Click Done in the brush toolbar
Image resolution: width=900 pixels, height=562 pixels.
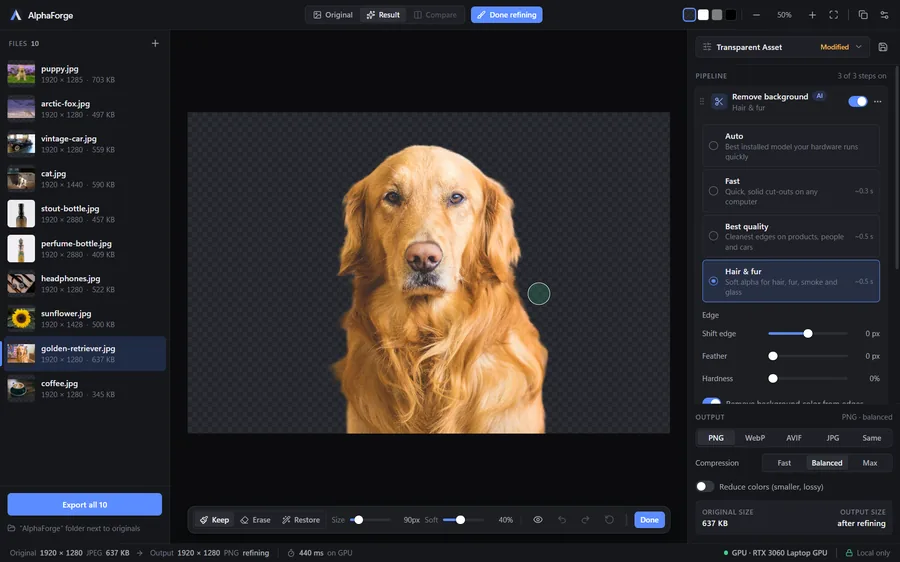point(649,520)
